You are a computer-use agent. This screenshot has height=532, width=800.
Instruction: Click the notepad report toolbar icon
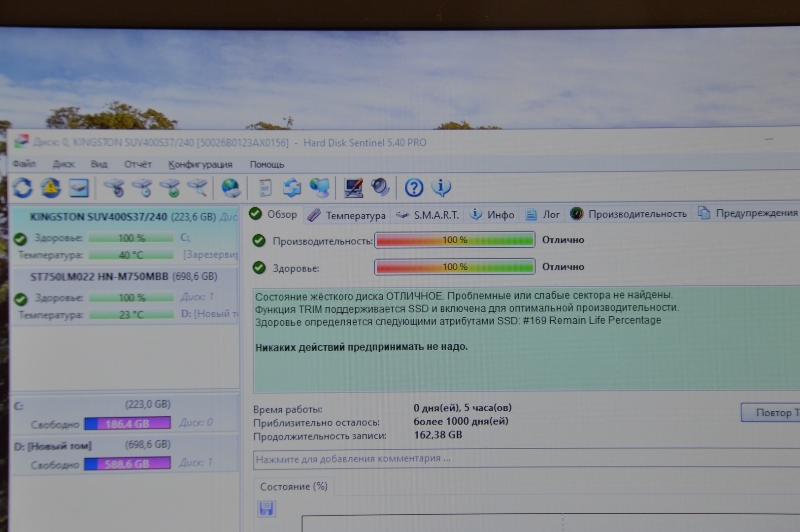tap(265, 188)
